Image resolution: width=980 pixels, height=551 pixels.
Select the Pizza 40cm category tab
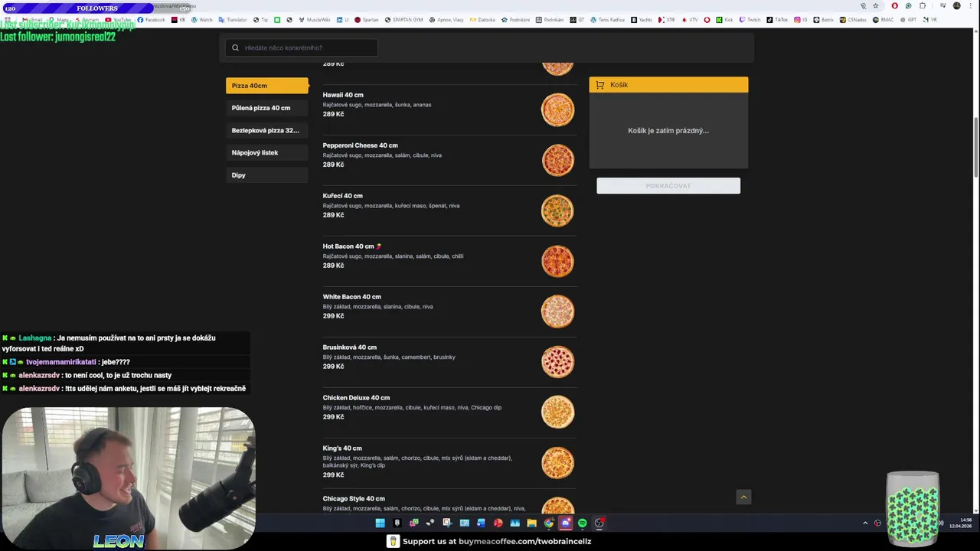pos(266,86)
